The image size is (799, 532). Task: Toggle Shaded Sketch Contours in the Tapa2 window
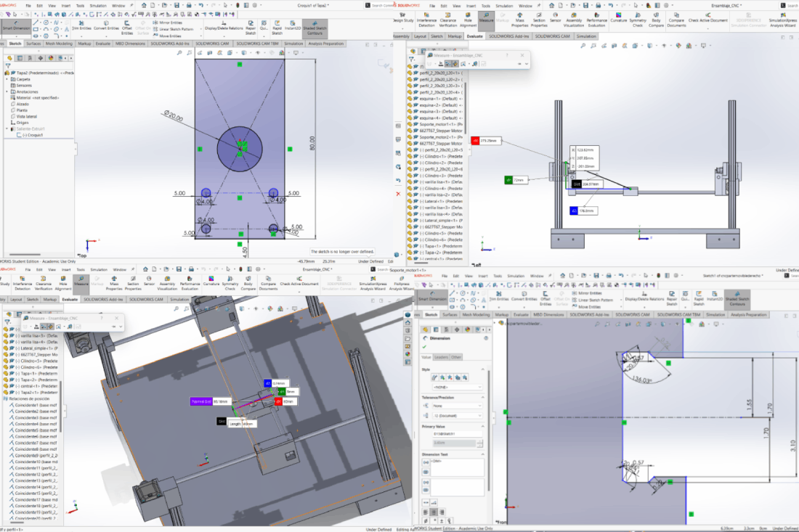click(x=315, y=28)
